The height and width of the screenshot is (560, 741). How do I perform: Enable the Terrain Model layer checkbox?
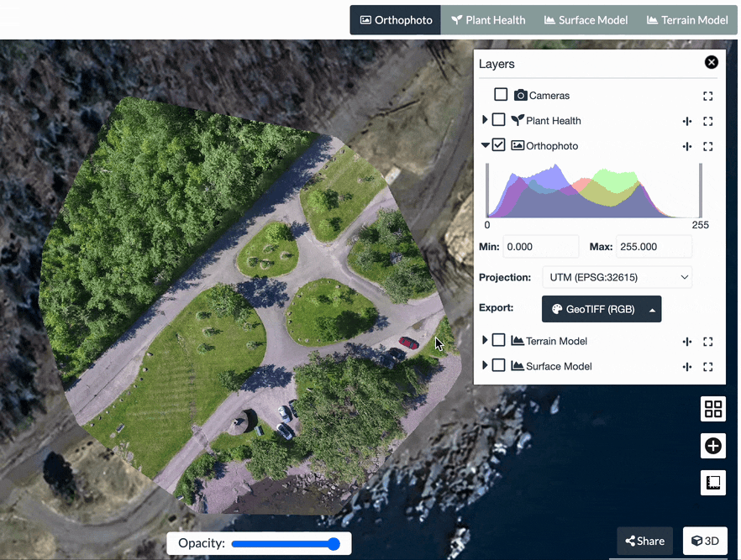pyautogui.click(x=499, y=341)
